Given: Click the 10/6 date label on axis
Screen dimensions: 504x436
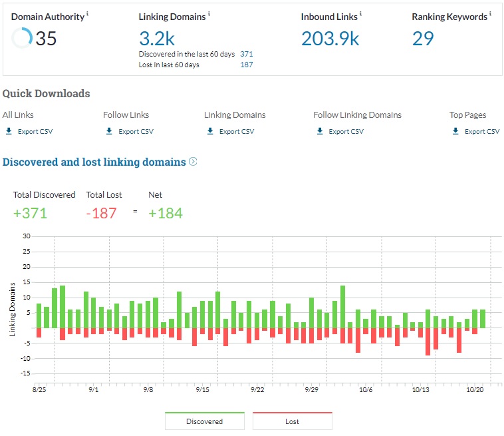Looking at the screenshot, I should [x=366, y=389].
